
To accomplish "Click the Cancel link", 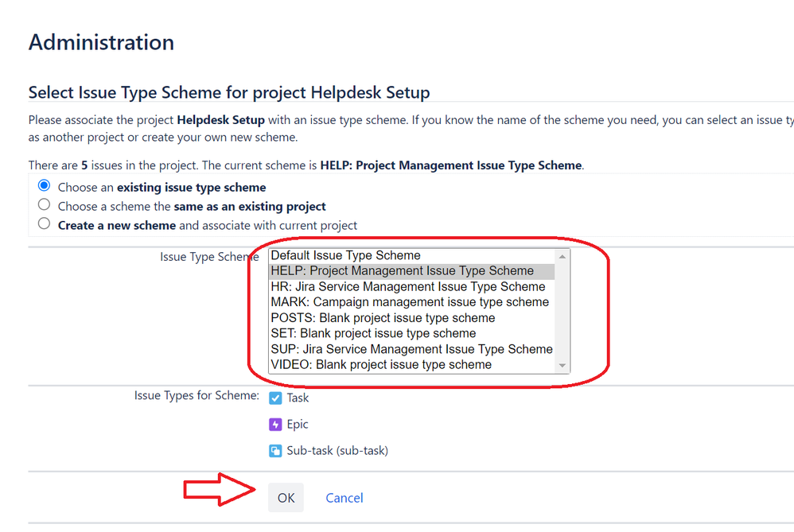I will 344,497.
